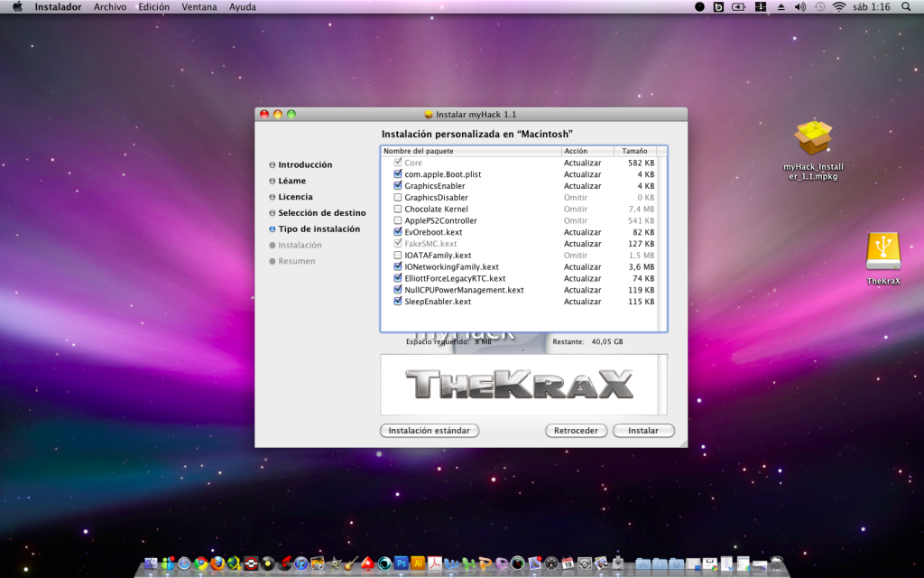
Task: Enable the Chocolate Kernel package
Action: coord(398,209)
